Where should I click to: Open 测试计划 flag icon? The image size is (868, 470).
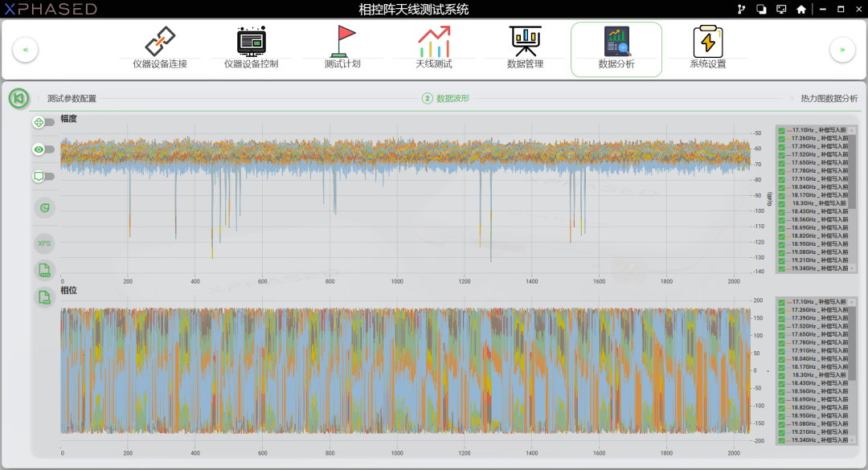(x=342, y=42)
